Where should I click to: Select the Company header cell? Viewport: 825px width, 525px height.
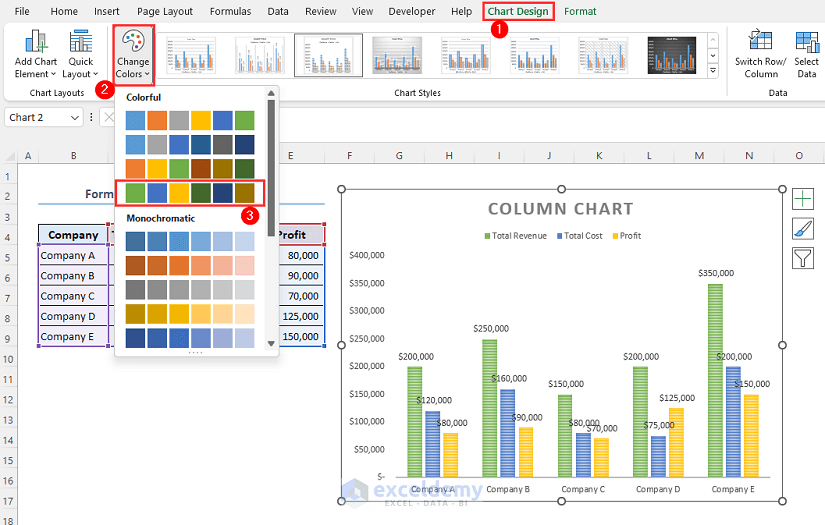pos(73,235)
